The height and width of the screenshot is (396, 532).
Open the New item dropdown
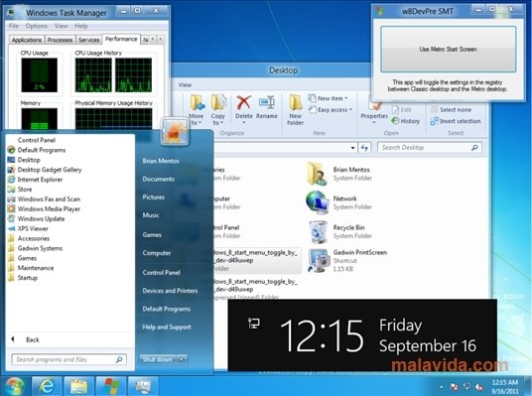tap(329, 98)
